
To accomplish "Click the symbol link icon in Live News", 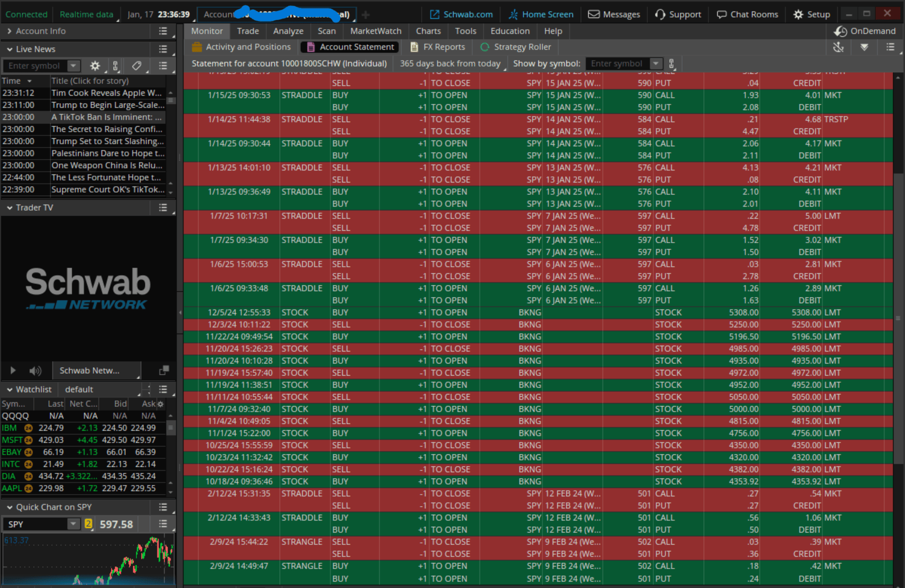I will (115, 66).
